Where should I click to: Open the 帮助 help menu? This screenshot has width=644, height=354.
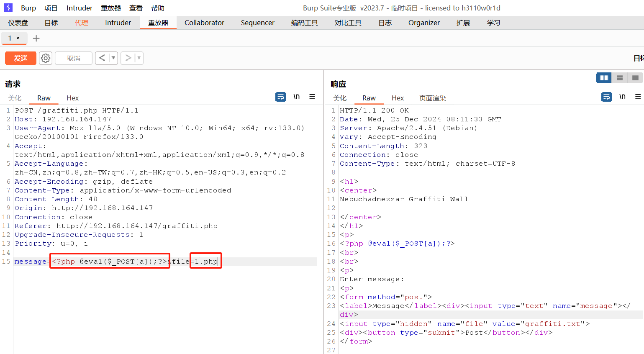pos(158,8)
